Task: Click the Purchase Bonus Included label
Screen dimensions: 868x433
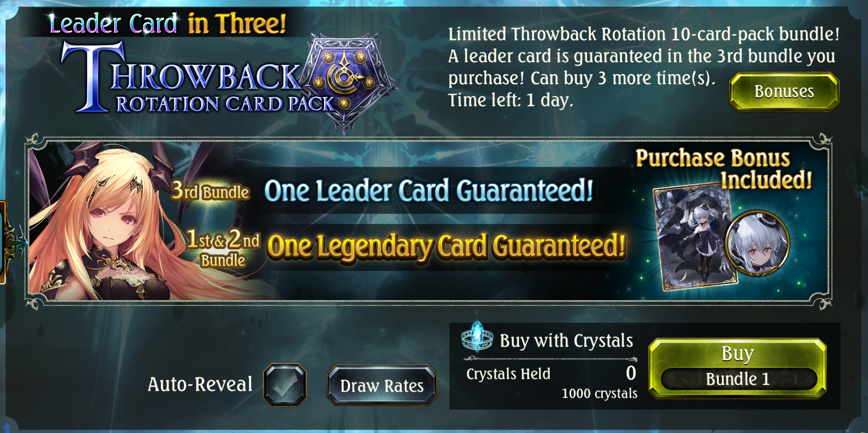Action: click(x=724, y=169)
